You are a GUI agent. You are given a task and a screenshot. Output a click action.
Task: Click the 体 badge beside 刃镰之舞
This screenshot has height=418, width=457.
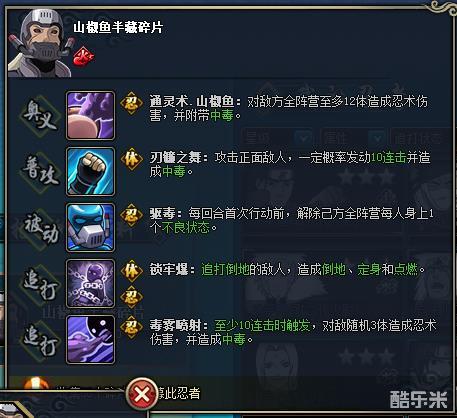tap(131, 159)
